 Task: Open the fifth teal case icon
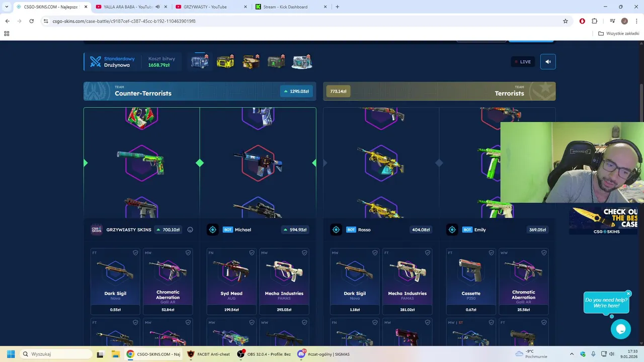click(302, 62)
